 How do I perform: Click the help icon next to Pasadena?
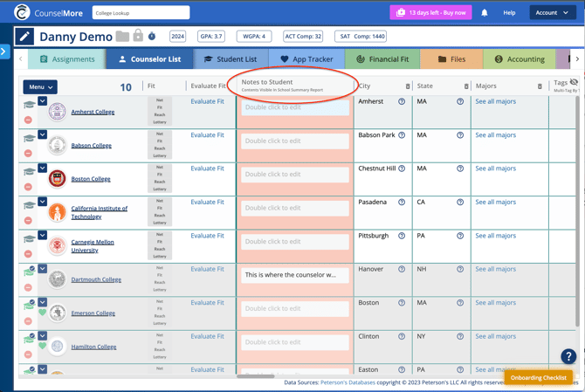tap(402, 203)
